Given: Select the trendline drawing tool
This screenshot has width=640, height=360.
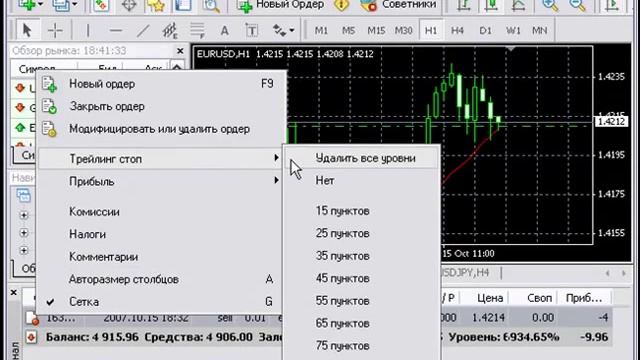Looking at the screenshot, I should click(x=143, y=30).
